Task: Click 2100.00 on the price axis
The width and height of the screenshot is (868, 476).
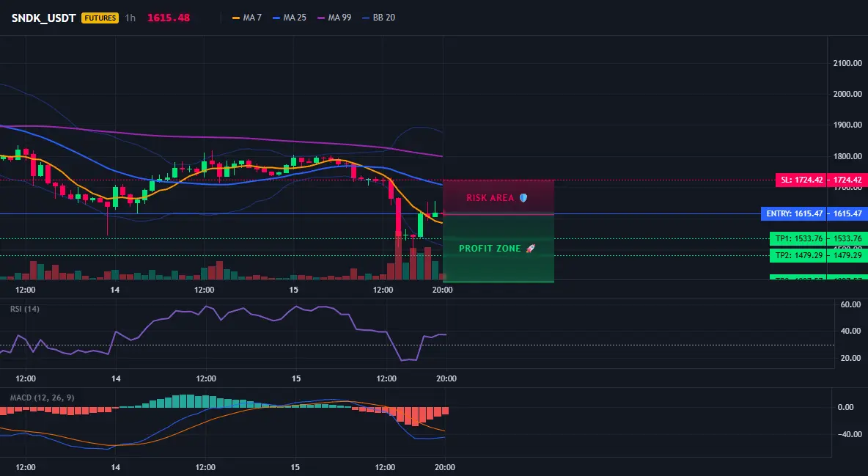Action: (847, 63)
